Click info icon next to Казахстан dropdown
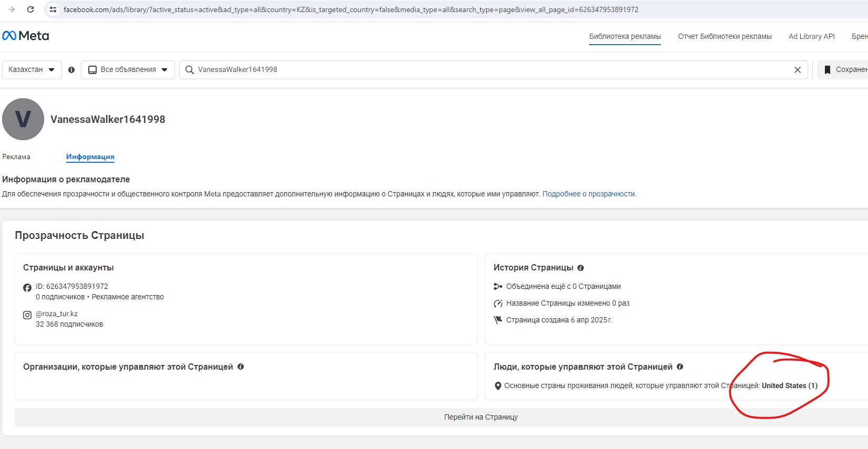The height and width of the screenshot is (449, 868). 71,70
